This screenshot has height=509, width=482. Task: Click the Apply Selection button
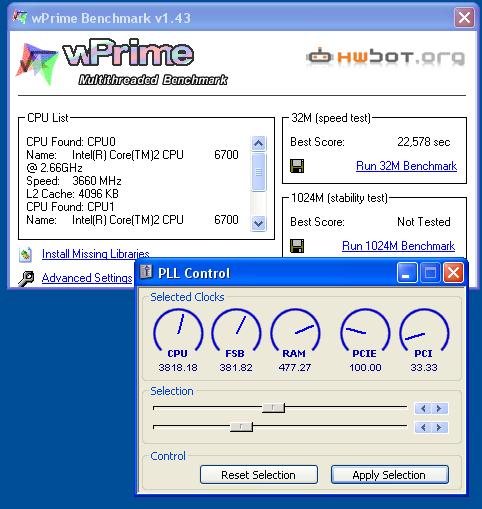pyautogui.click(x=389, y=475)
